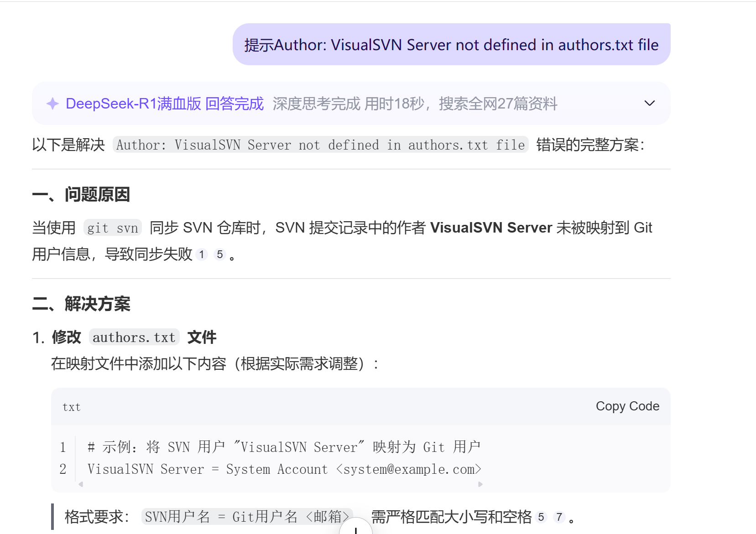
Task: Click '在映射文件中添加以下内容' sentence
Action: pos(214,364)
